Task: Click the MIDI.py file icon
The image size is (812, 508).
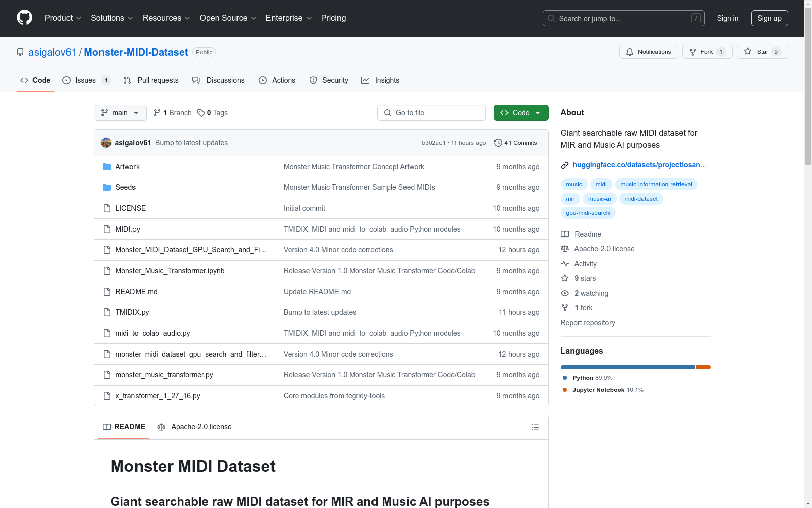Action: (x=107, y=229)
